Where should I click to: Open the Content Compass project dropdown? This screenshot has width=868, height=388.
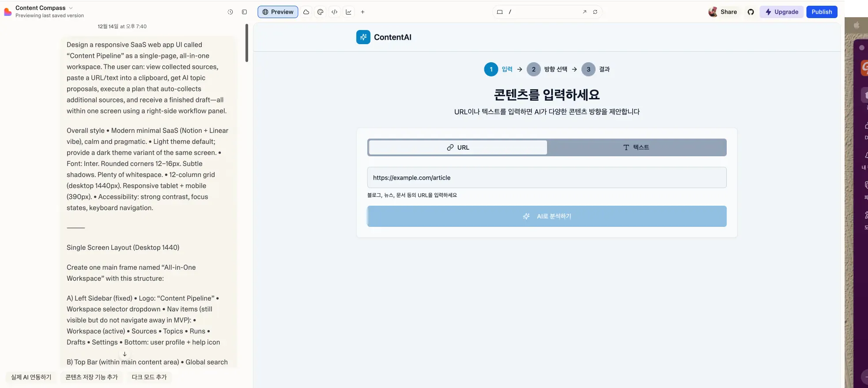pyautogui.click(x=44, y=8)
